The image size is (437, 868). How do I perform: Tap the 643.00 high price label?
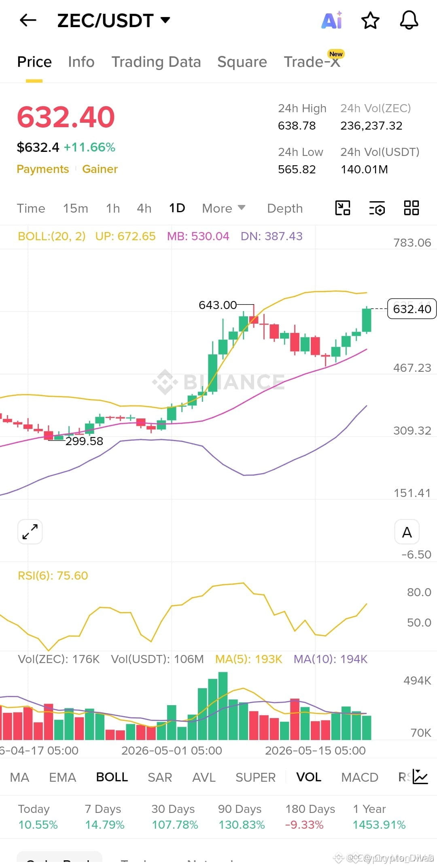[x=218, y=305]
